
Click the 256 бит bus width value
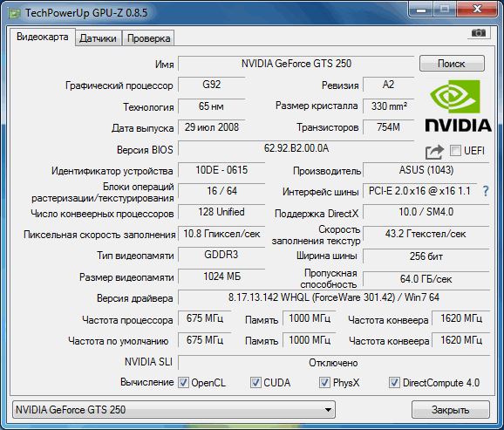(x=426, y=256)
